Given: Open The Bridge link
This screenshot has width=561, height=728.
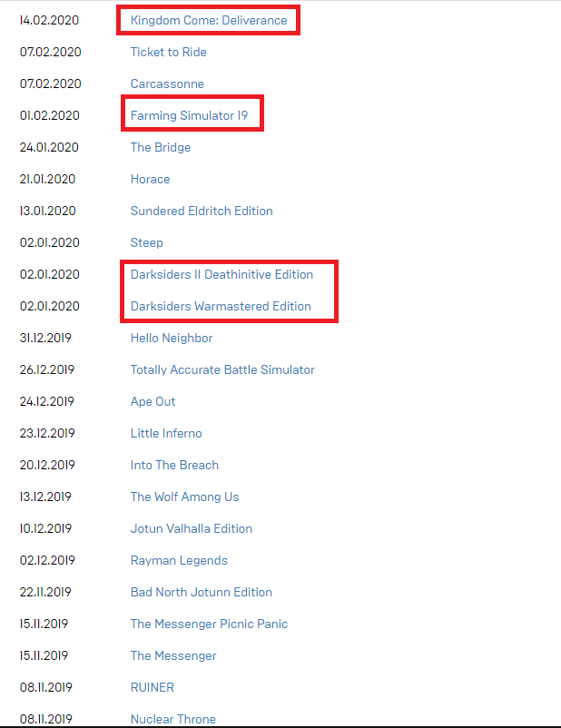Looking at the screenshot, I should coord(160,147).
